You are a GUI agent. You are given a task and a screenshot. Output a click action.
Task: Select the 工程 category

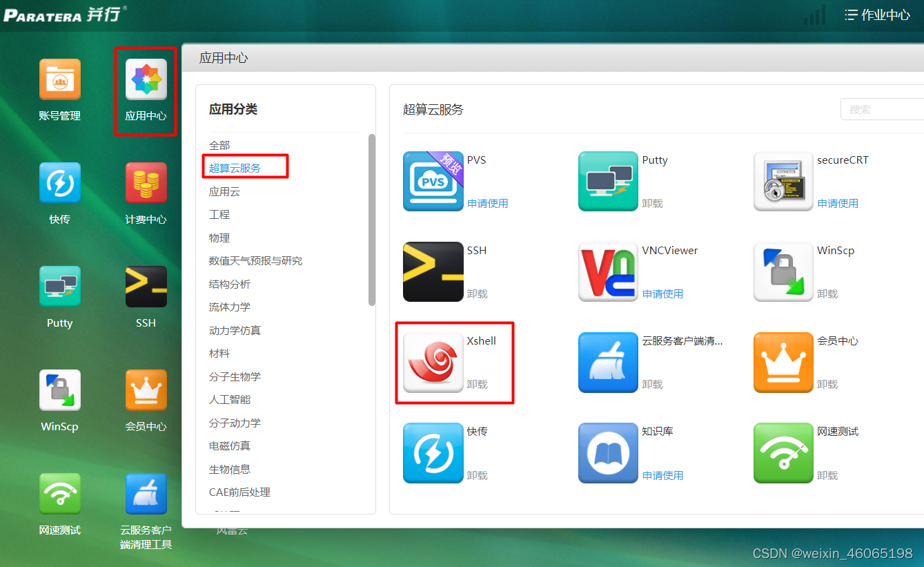[219, 214]
